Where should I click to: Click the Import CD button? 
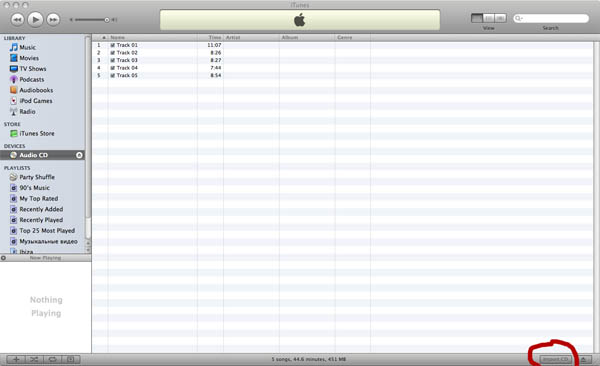[556, 359]
